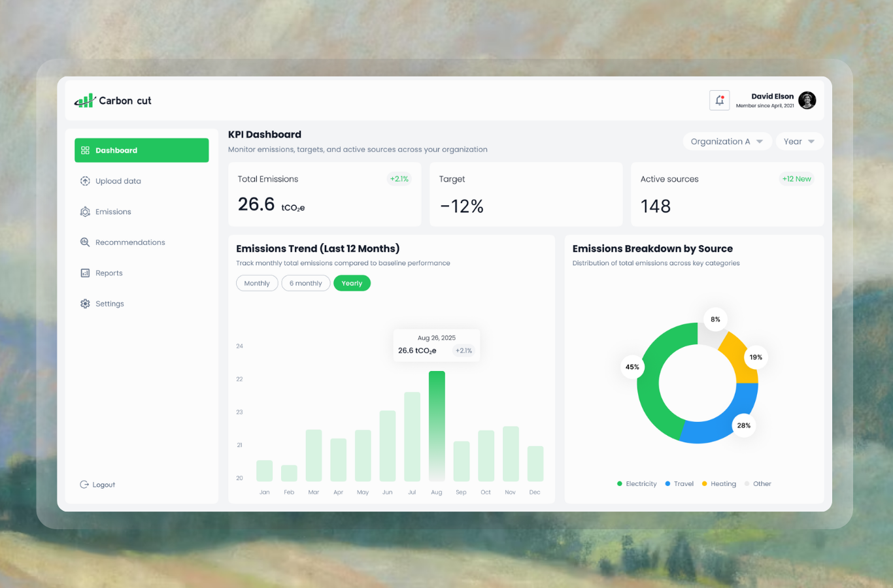This screenshot has height=588, width=893.
Task: Click the notification bell icon
Action: [x=719, y=101]
